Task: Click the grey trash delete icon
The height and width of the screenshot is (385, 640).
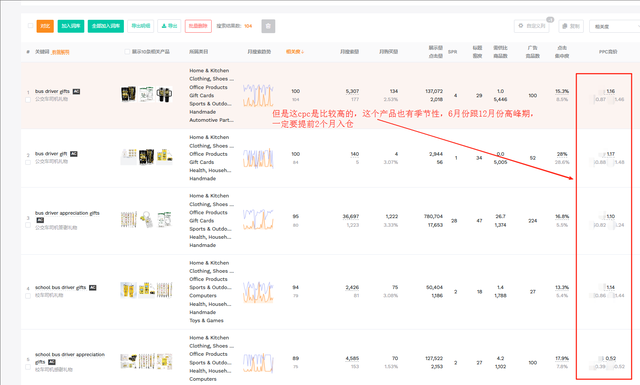Action: click(268, 26)
